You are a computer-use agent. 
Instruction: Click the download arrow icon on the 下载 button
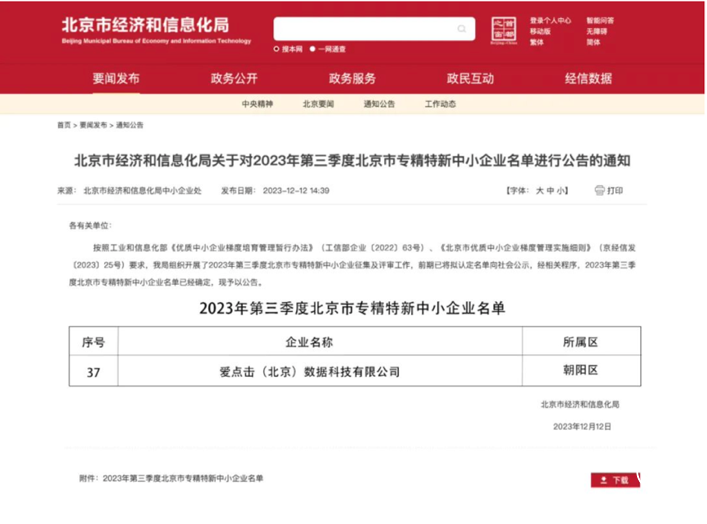click(604, 480)
